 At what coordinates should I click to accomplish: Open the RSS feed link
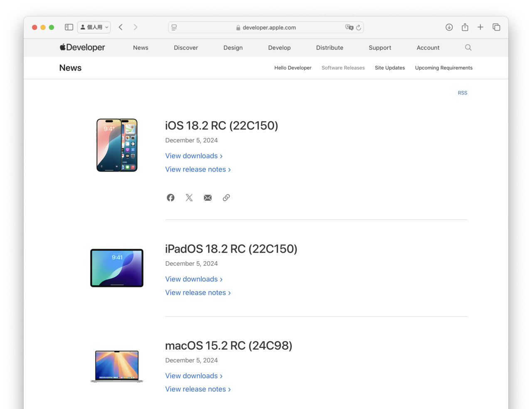coord(463,93)
